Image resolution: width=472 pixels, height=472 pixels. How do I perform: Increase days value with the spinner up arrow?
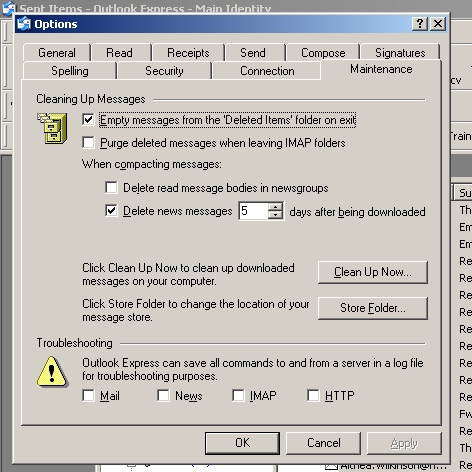tap(275, 207)
